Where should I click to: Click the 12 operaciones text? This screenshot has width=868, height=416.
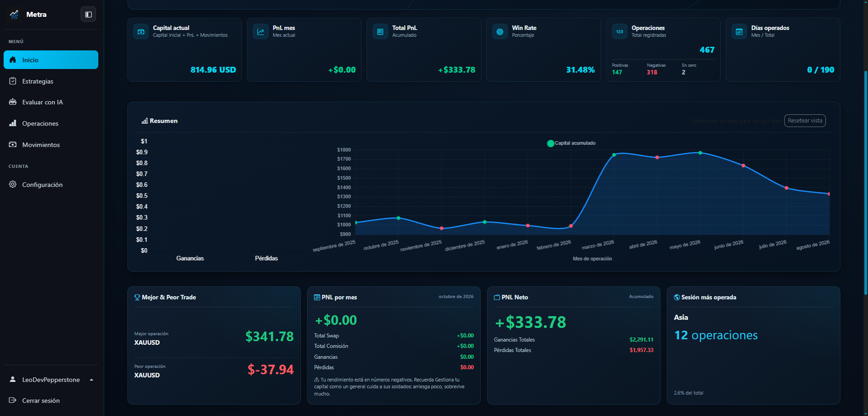click(716, 335)
